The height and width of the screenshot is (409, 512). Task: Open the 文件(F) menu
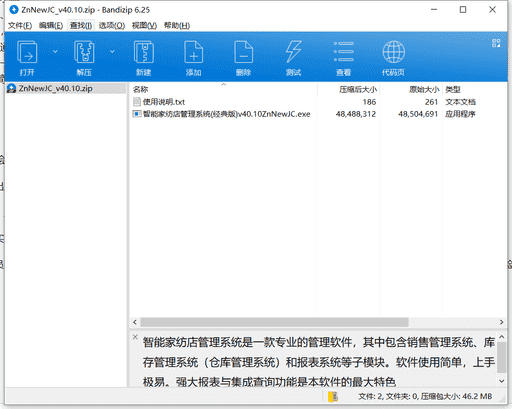click(x=20, y=26)
